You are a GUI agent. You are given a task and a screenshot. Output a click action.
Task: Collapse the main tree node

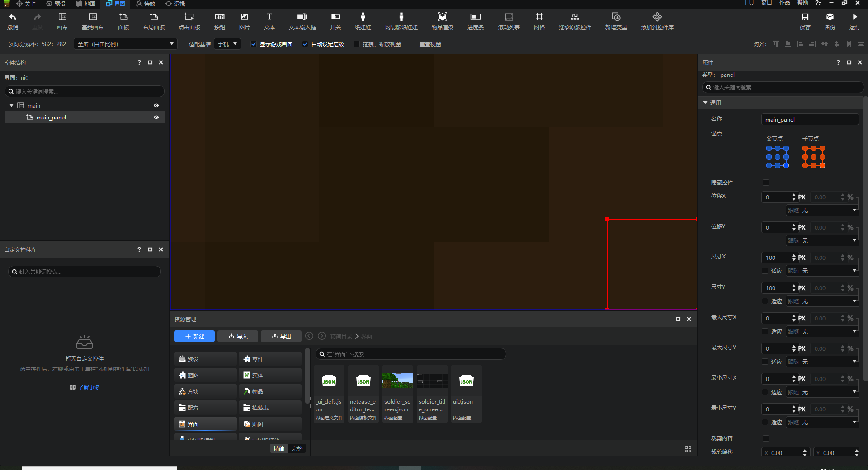pos(11,105)
